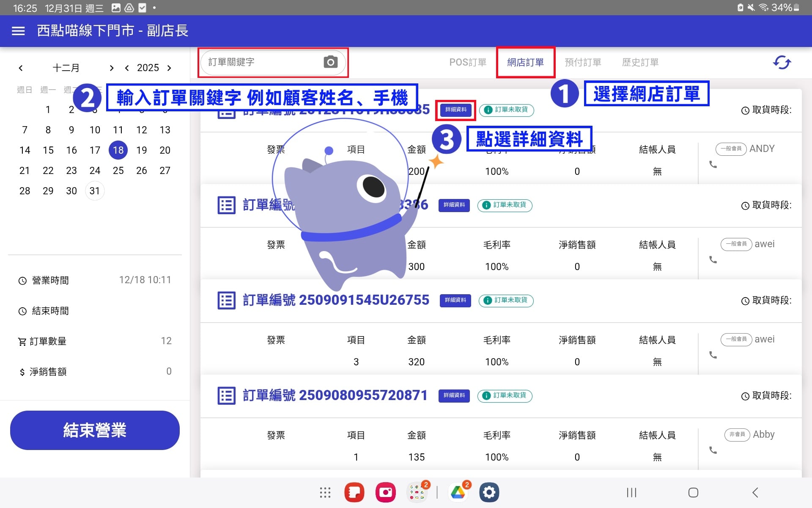Click 營業時間 value 12/18 10:11
This screenshot has width=812, height=508.
(145, 280)
